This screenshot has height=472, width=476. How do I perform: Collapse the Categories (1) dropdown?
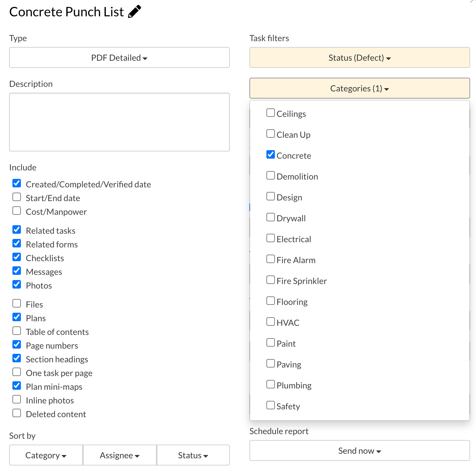pos(359,88)
